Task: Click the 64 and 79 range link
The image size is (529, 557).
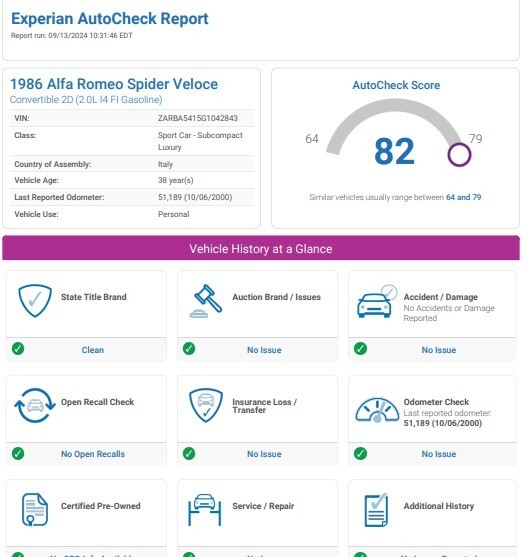Action: tap(463, 197)
